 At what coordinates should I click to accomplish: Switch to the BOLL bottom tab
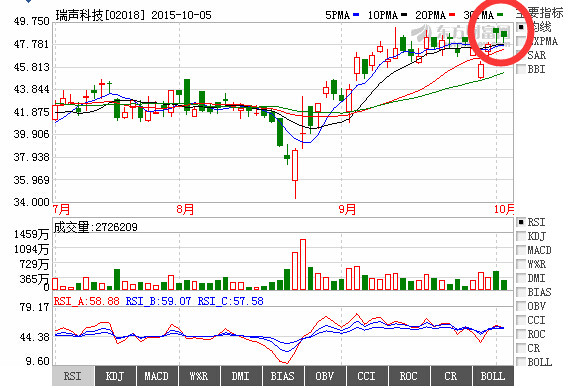pyautogui.click(x=493, y=376)
